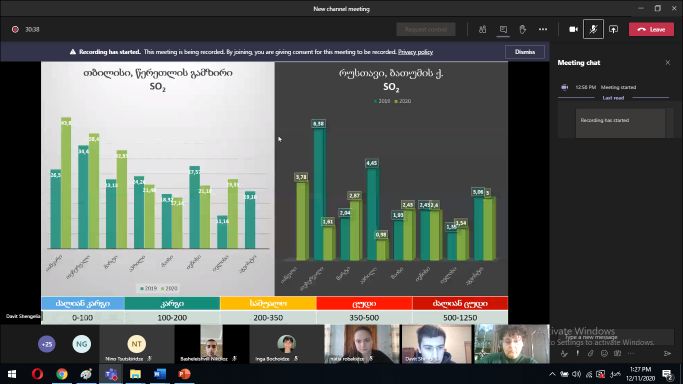The width and height of the screenshot is (683, 384).
Task: Show participants list icon
Action: coord(482,30)
